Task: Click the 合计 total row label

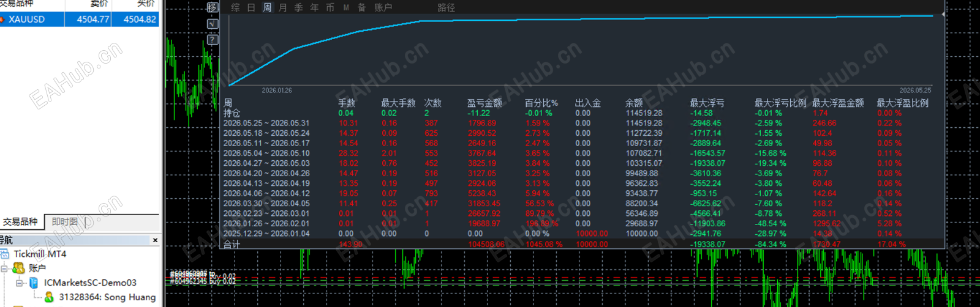Action: coord(232,244)
